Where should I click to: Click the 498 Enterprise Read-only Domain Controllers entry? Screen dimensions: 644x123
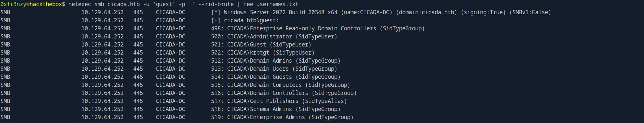pos(318,28)
